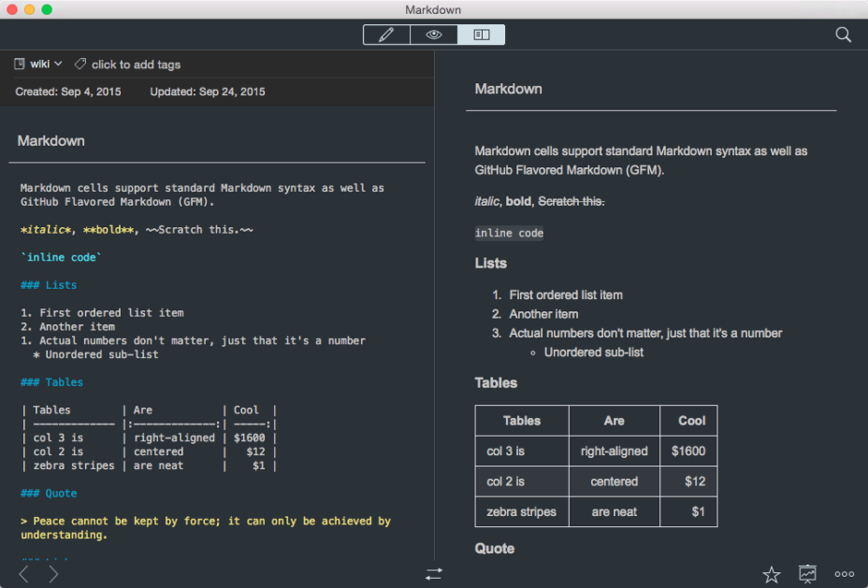Click the tag icon in the note header

pyautogui.click(x=80, y=64)
